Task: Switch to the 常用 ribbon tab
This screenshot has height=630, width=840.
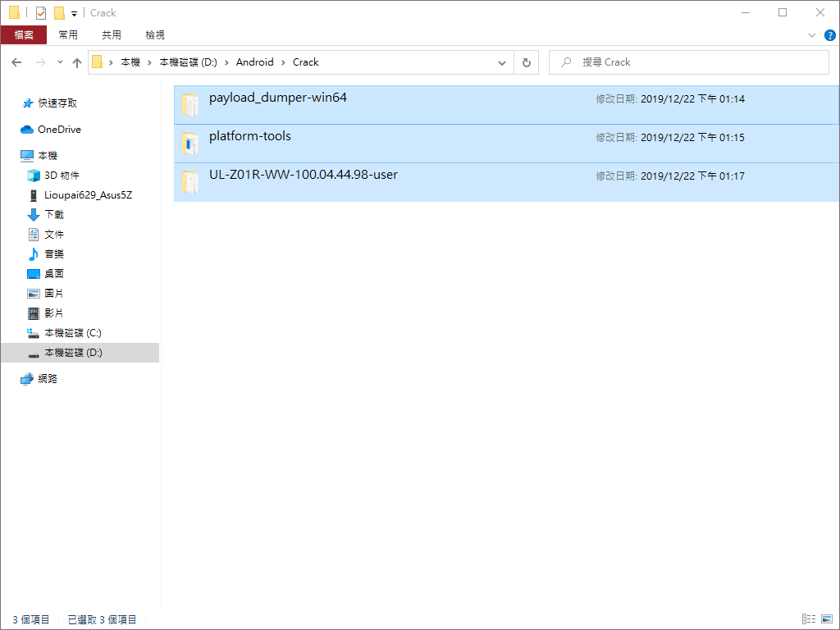Action: (68, 34)
